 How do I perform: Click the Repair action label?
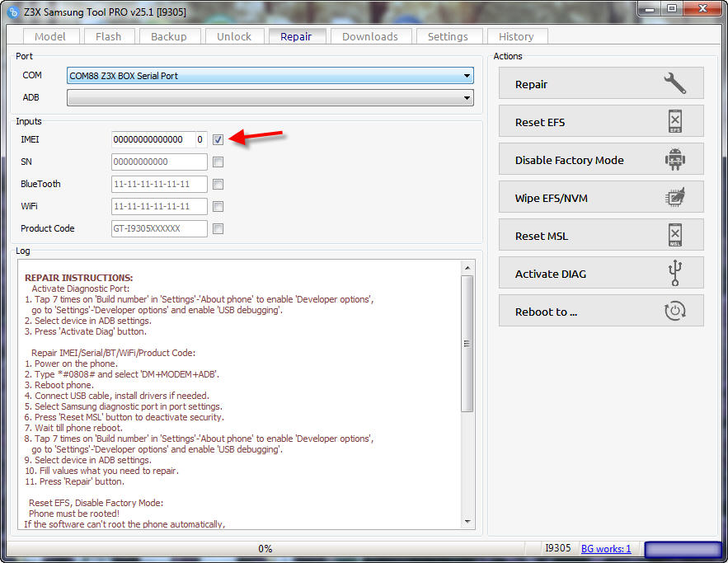coord(531,84)
